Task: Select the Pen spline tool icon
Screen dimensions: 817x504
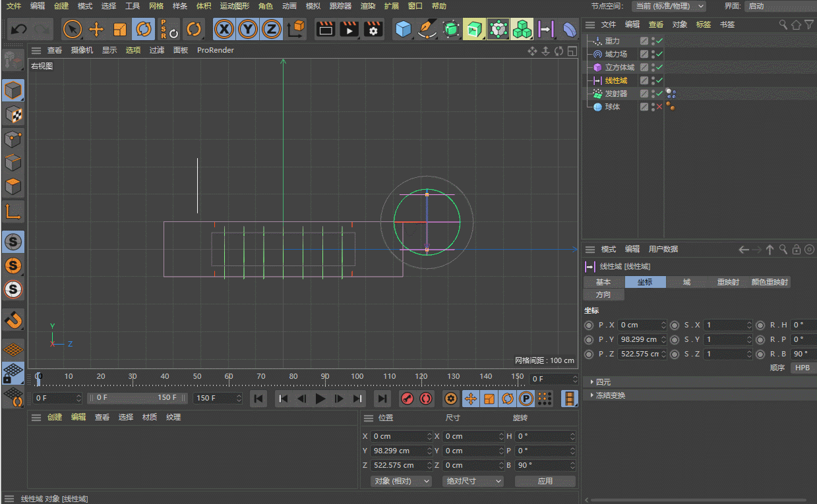Action: coord(427,30)
